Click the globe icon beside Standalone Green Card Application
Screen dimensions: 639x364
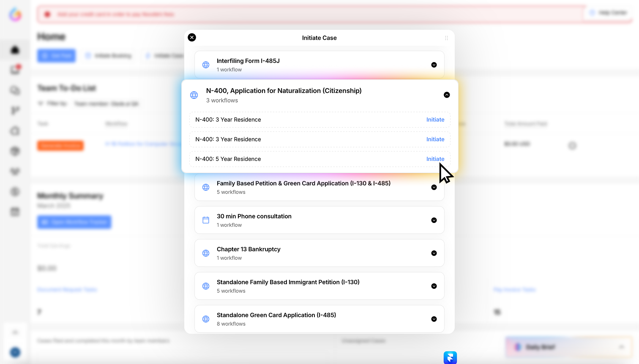pyautogui.click(x=206, y=319)
